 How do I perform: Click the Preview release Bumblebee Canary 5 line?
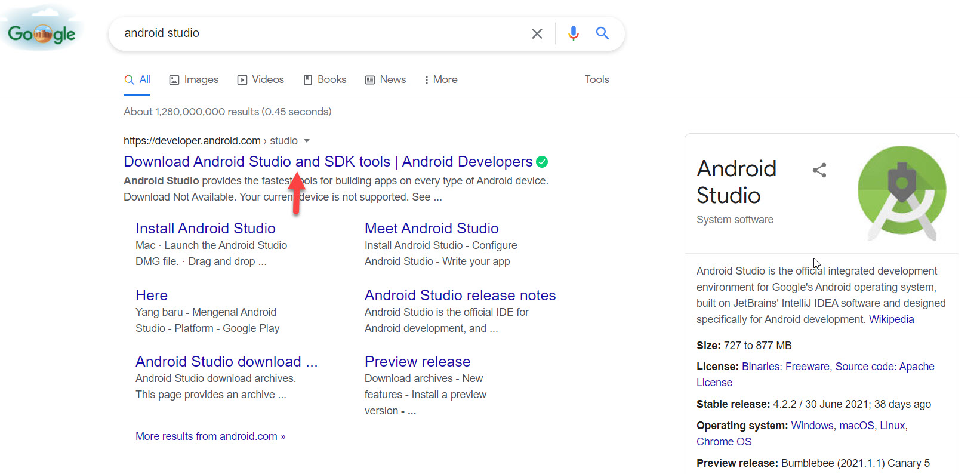813,463
